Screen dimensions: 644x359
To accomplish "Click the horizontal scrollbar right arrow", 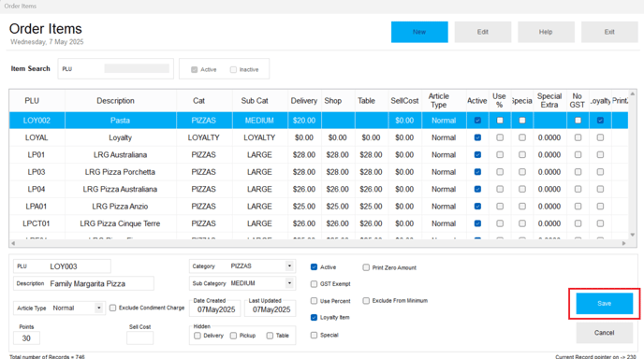I will pos(623,243).
